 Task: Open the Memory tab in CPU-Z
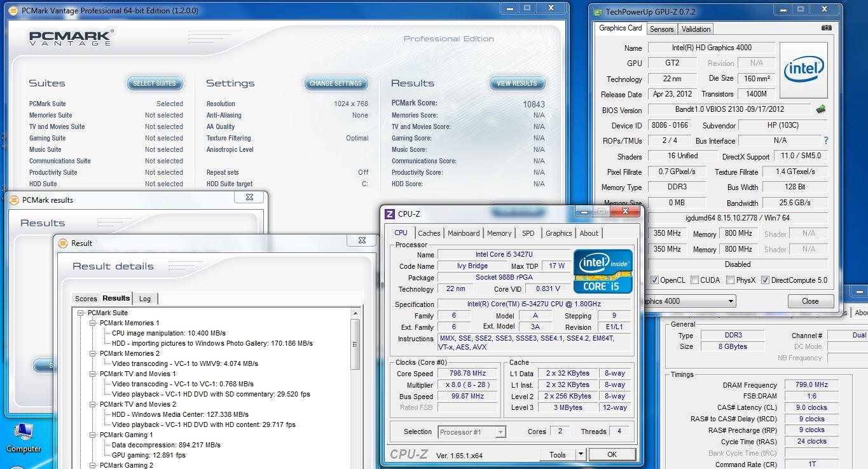click(499, 233)
